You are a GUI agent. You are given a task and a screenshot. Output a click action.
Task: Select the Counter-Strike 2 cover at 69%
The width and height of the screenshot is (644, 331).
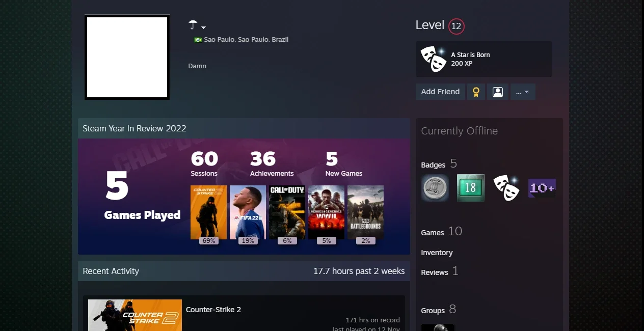pyautogui.click(x=208, y=212)
